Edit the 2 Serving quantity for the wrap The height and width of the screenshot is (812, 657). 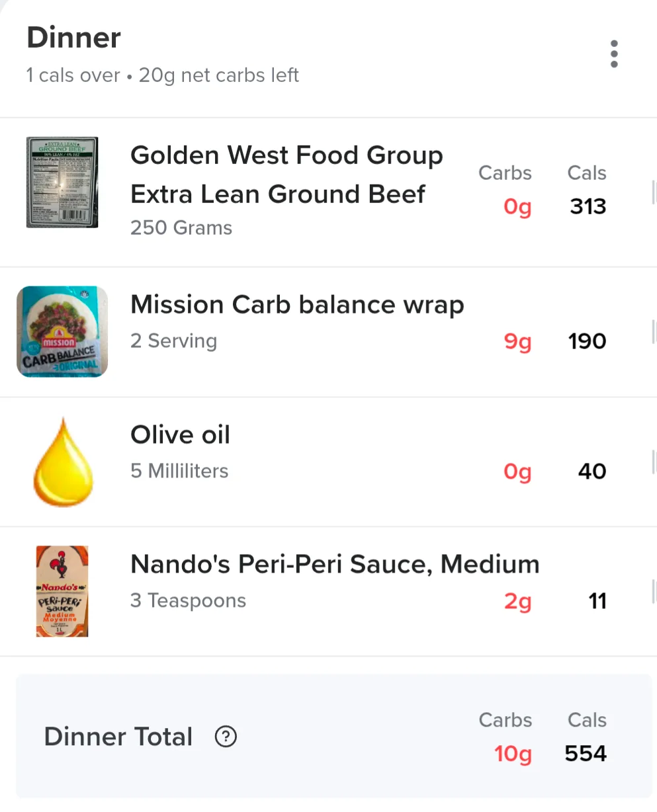[x=173, y=341]
